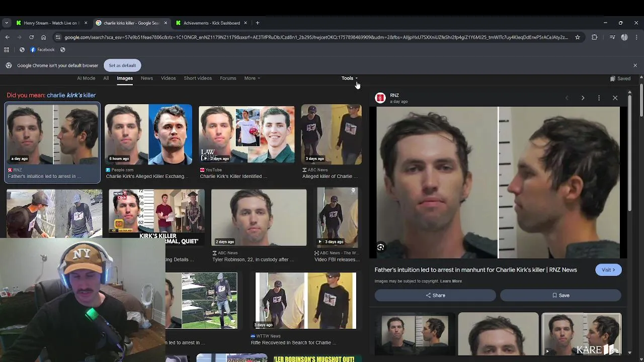644x362 pixels.
Task: Open the Chrome profile avatar
Action: click(624, 37)
